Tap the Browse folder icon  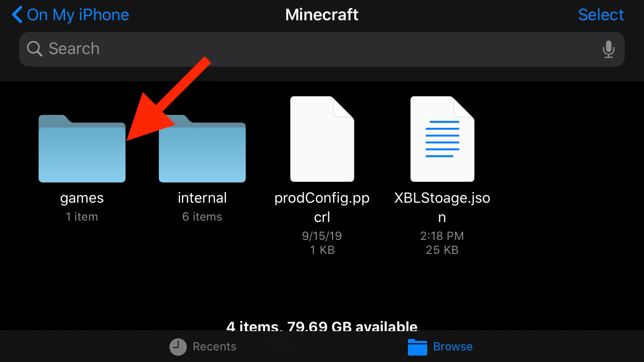click(418, 347)
